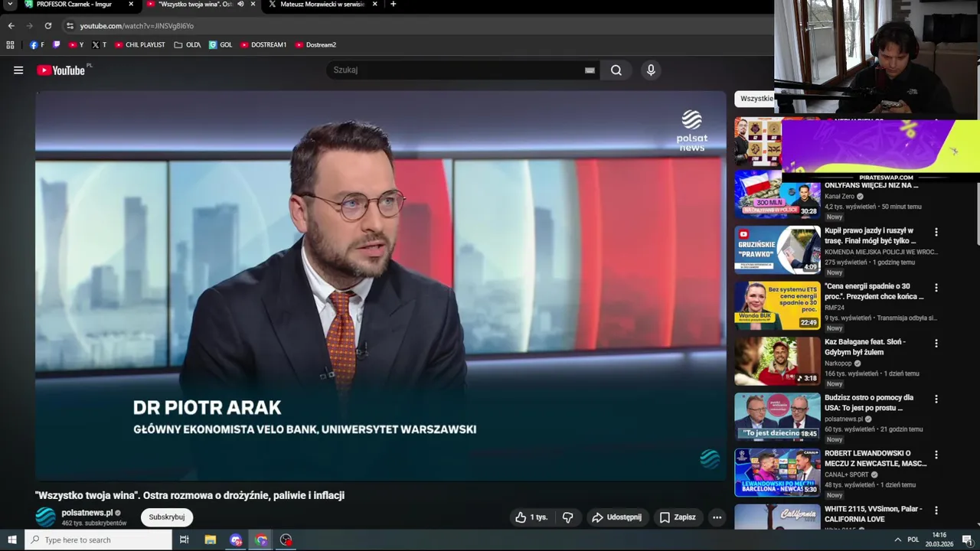Open File Explorer from the taskbar

[211, 540]
